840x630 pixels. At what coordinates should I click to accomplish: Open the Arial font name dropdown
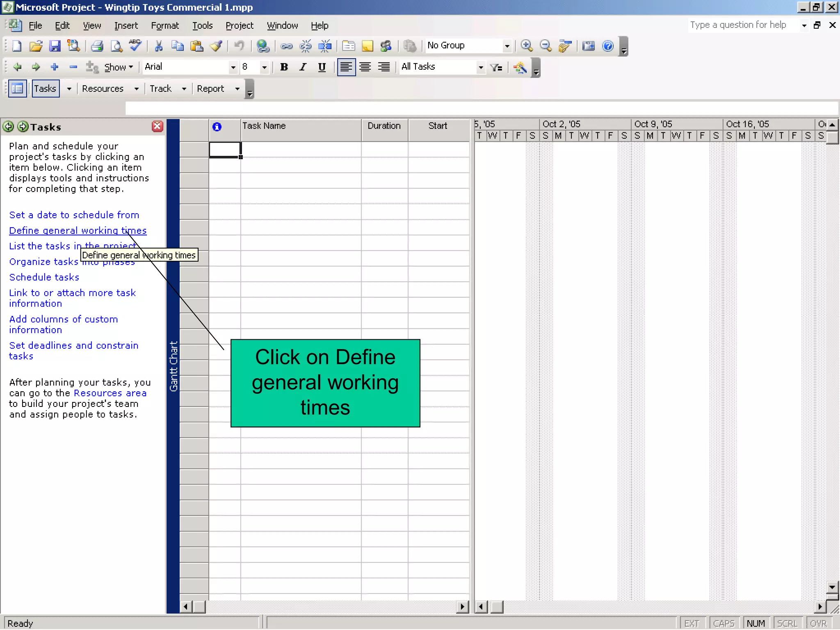[233, 67]
